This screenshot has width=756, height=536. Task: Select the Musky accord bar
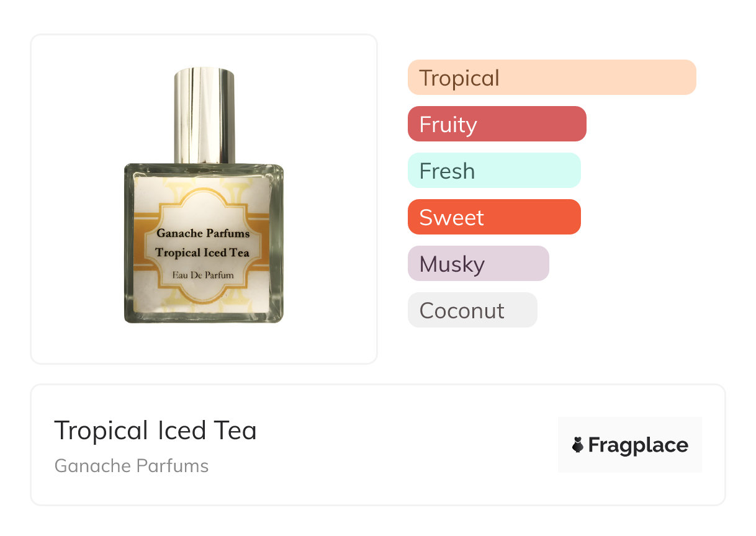[479, 264]
